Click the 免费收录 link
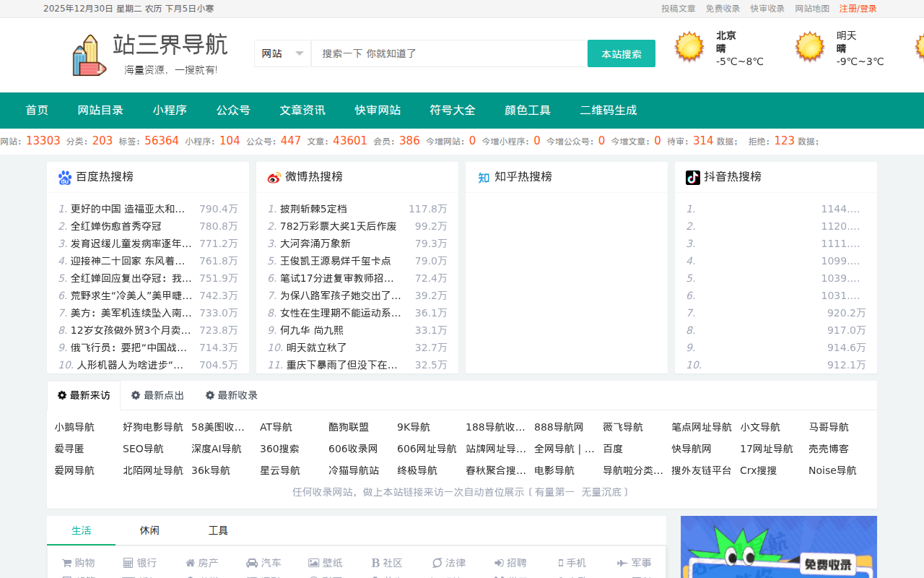 (x=722, y=8)
